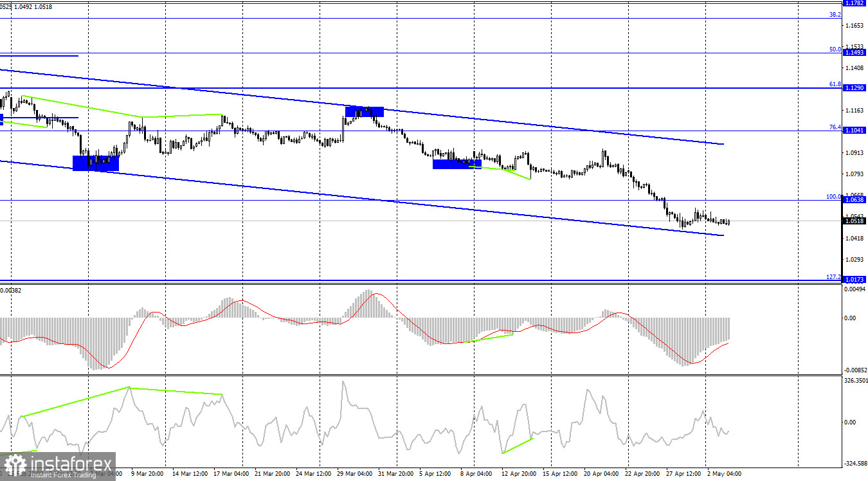This screenshot has height=481, width=868.
Task: Click the 1.1782 price label
Action: [x=854, y=3]
